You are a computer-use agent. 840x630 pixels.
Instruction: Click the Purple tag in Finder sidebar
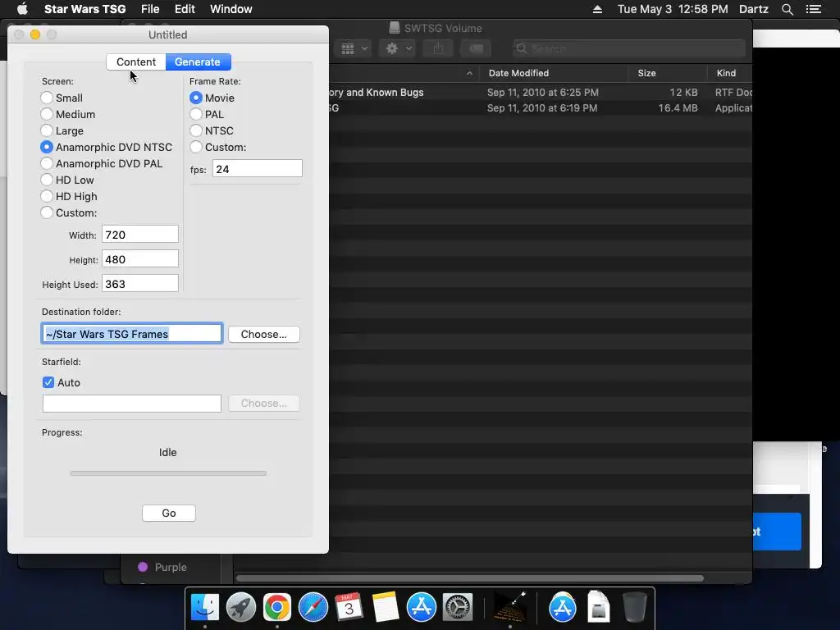pyautogui.click(x=162, y=567)
